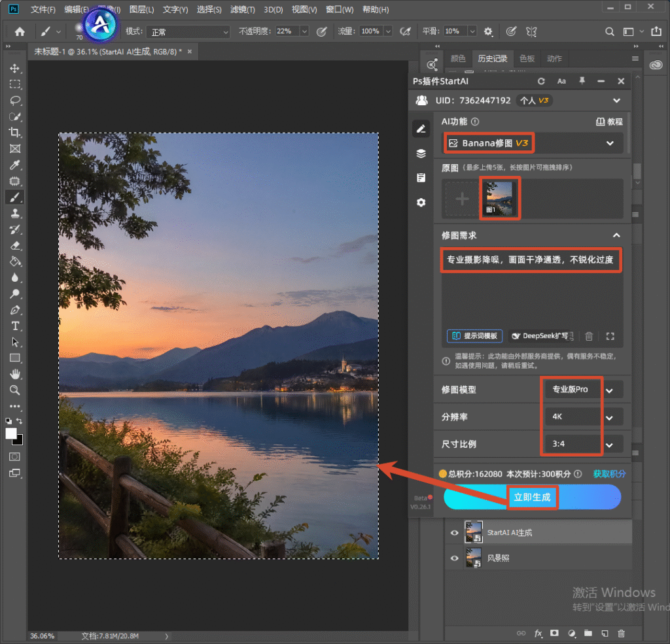Screen dimensions: 670x644
Task: Select the Move tool
Action: [15, 69]
